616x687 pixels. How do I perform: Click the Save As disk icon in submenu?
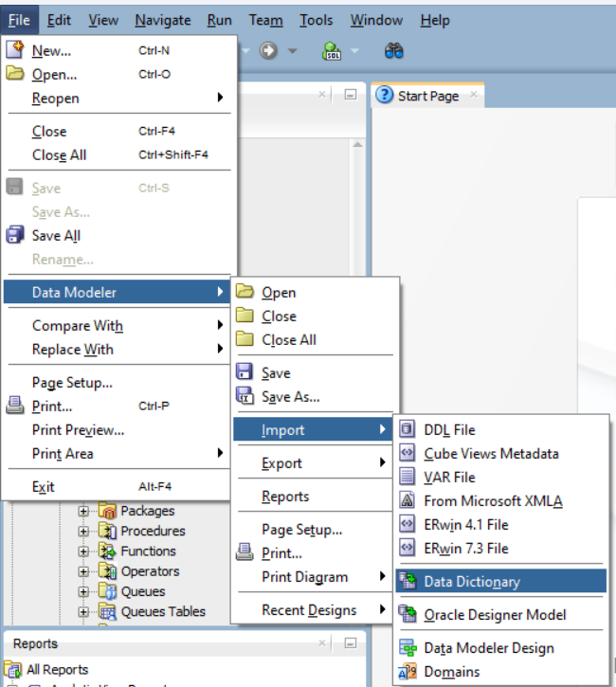[245, 397]
